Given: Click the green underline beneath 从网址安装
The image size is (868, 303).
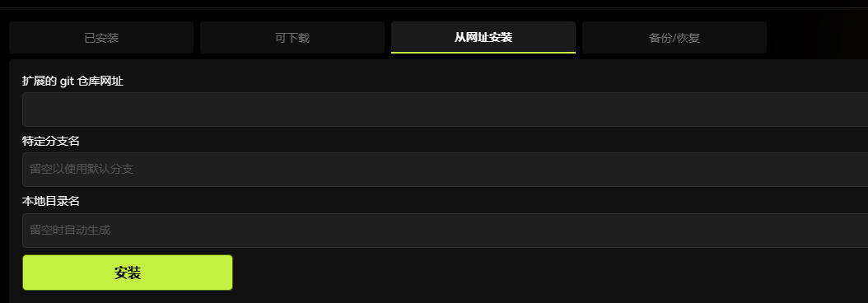Looking at the screenshot, I should [483, 53].
